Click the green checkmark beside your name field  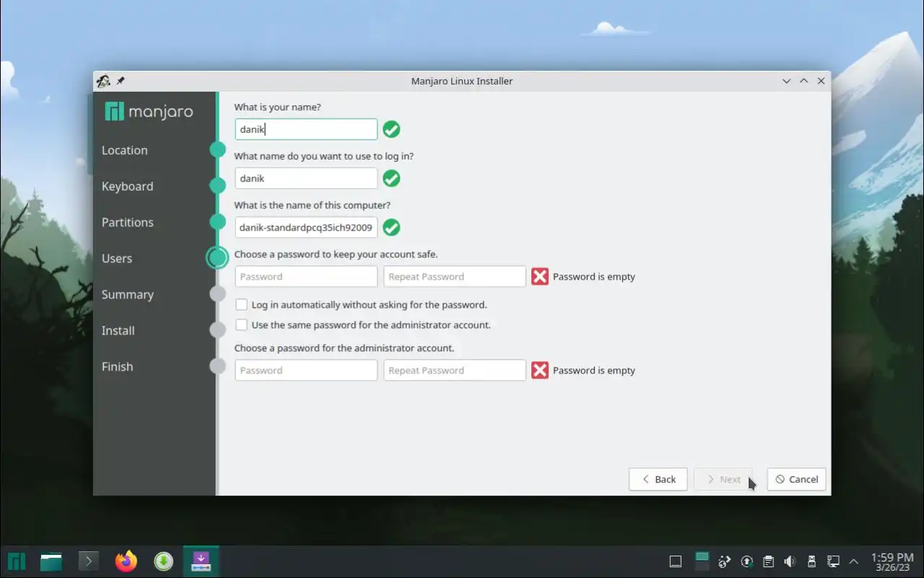(x=391, y=129)
